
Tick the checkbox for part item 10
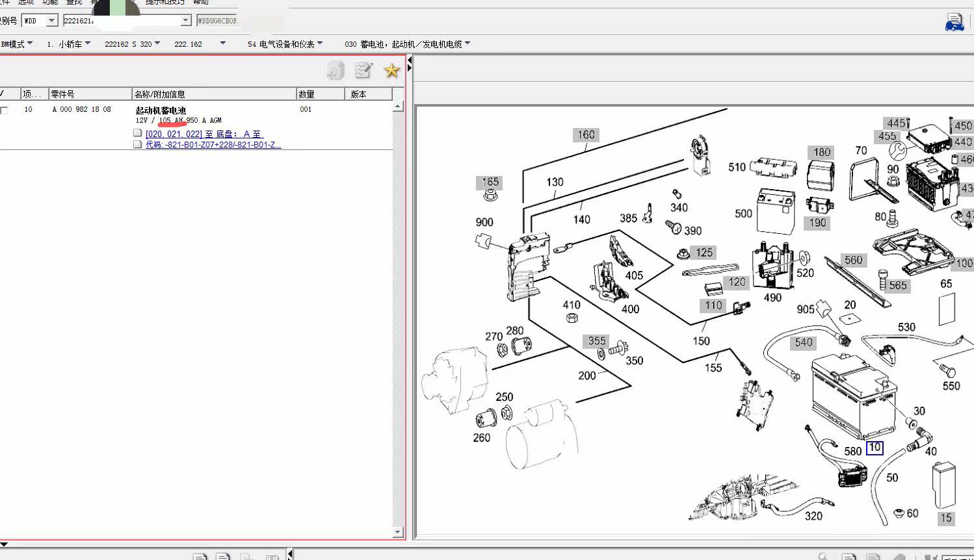pyautogui.click(x=5, y=110)
